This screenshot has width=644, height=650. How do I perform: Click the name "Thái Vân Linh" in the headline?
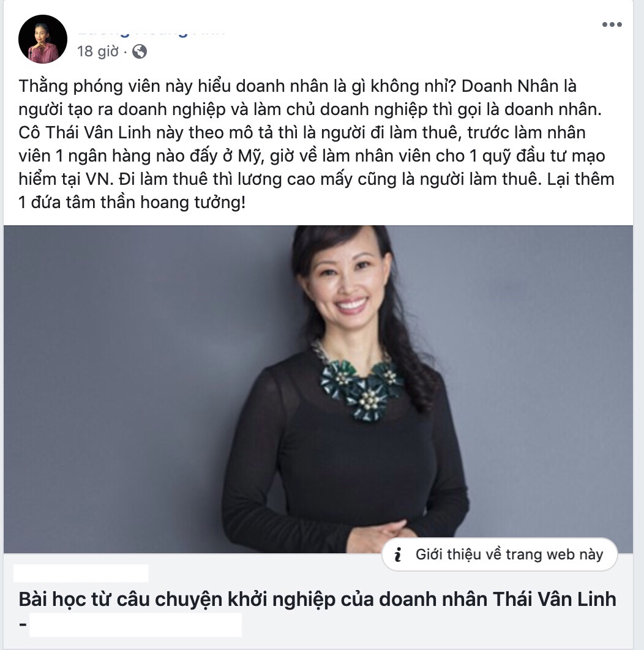pyautogui.click(x=555, y=599)
